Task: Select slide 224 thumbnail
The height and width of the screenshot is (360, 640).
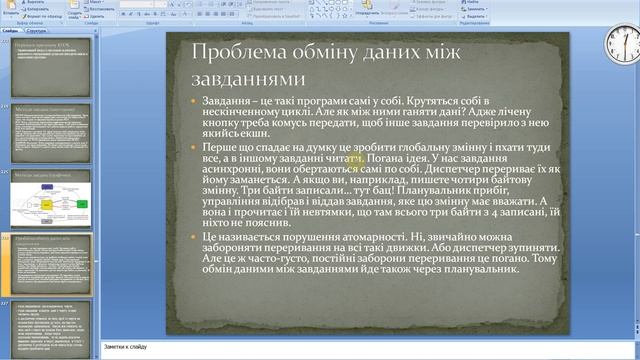Action: 51,133
